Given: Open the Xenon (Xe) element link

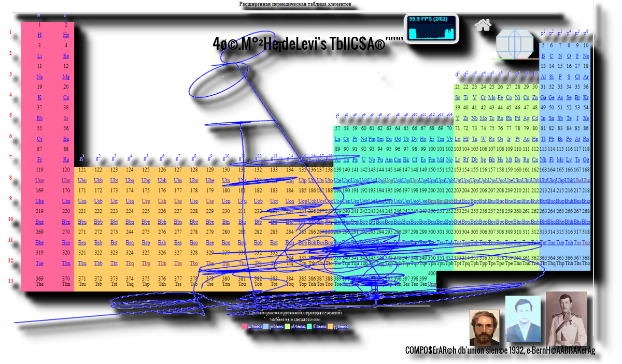Looking at the screenshot, I should pyautogui.click(x=586, y=118).
